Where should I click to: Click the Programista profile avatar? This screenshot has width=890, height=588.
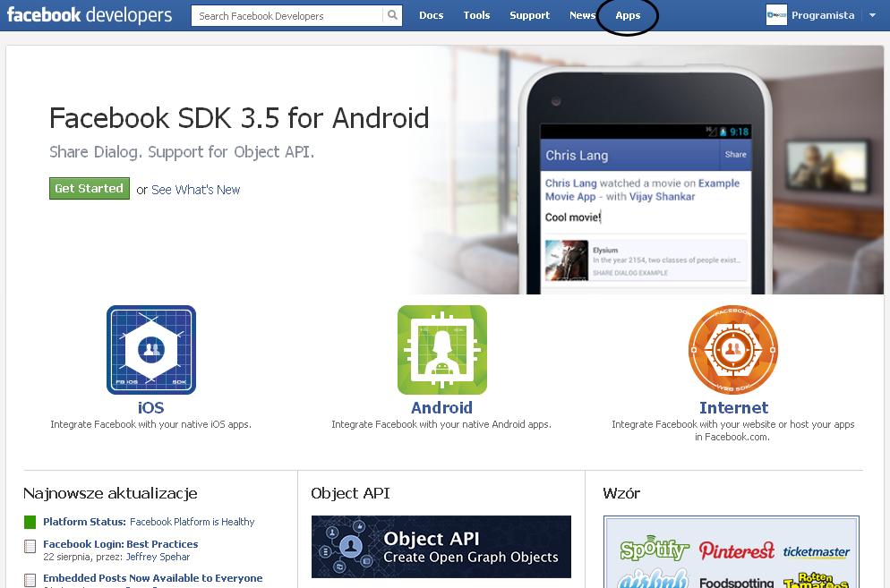click(x=776, y=14)
